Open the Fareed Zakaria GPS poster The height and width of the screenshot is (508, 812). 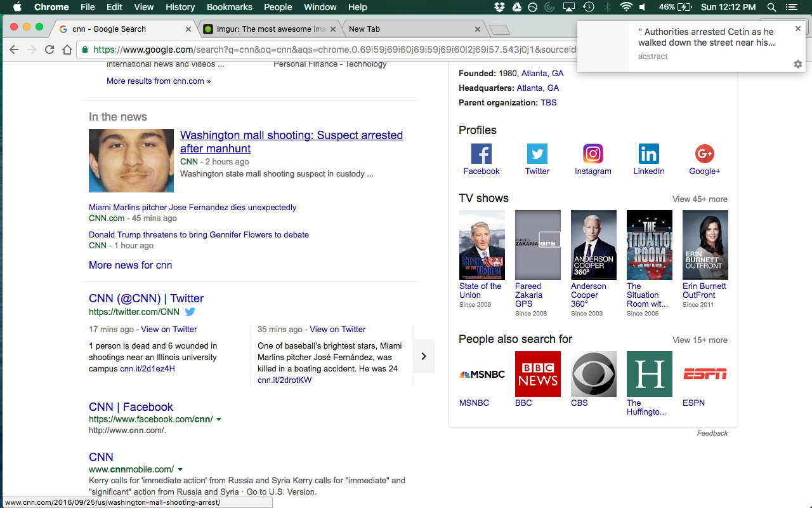point(538,245)
